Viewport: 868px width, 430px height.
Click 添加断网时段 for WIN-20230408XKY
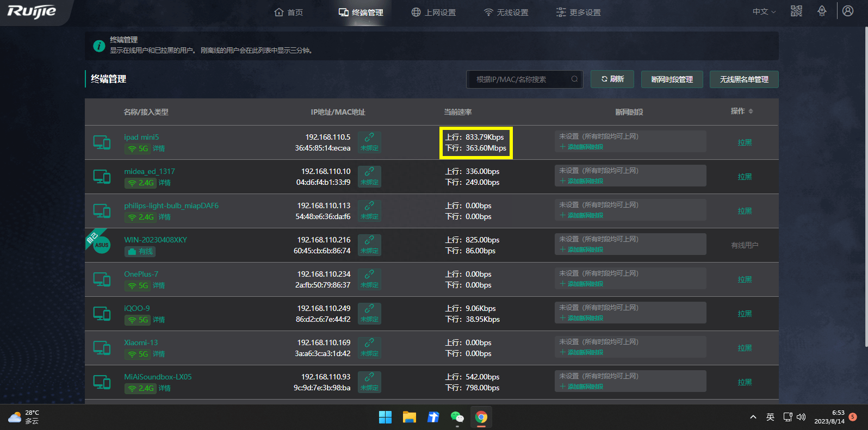coord(581,250)
